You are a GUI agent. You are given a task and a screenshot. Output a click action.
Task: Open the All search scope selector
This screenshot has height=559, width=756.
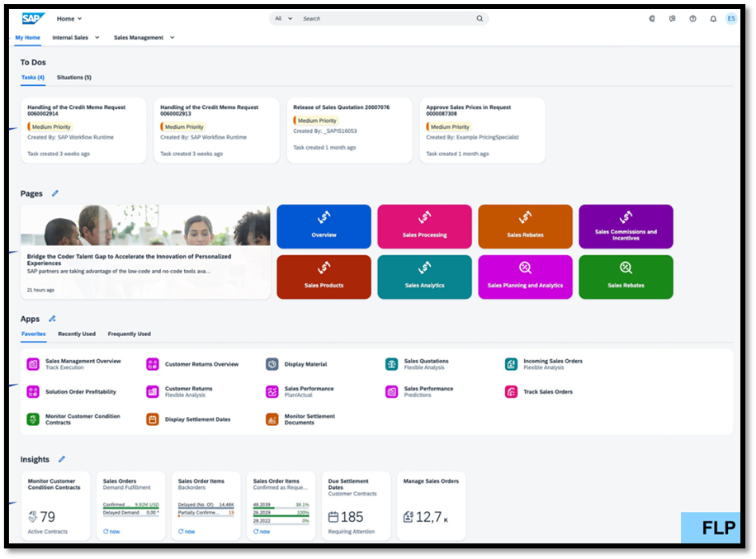(x=285, y=17)
